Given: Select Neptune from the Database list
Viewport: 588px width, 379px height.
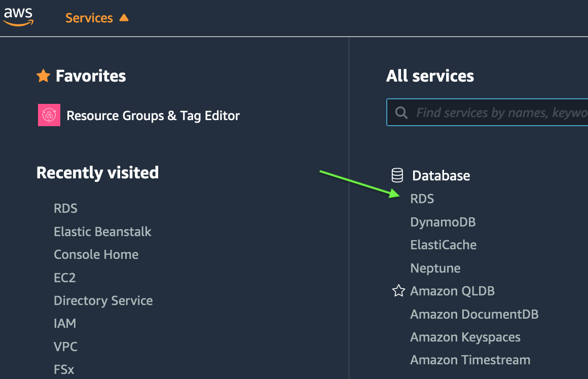Looking at the screenshot, I should (x=435, y=268).
